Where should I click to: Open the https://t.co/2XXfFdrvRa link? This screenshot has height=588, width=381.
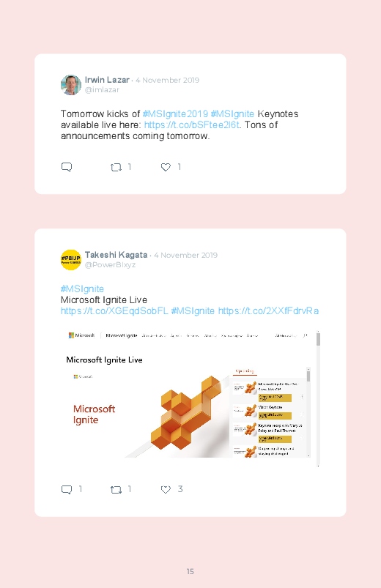268,311
